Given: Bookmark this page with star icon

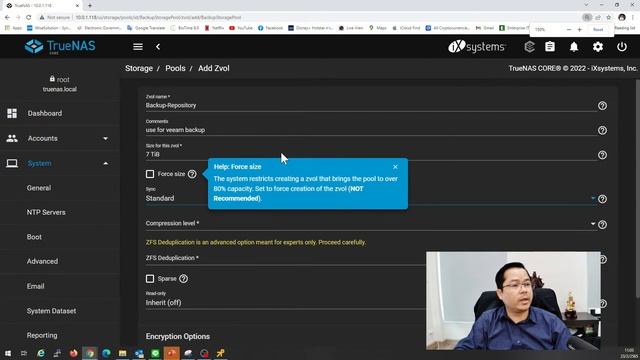Looking at the screenshot, I should (609, 18).
